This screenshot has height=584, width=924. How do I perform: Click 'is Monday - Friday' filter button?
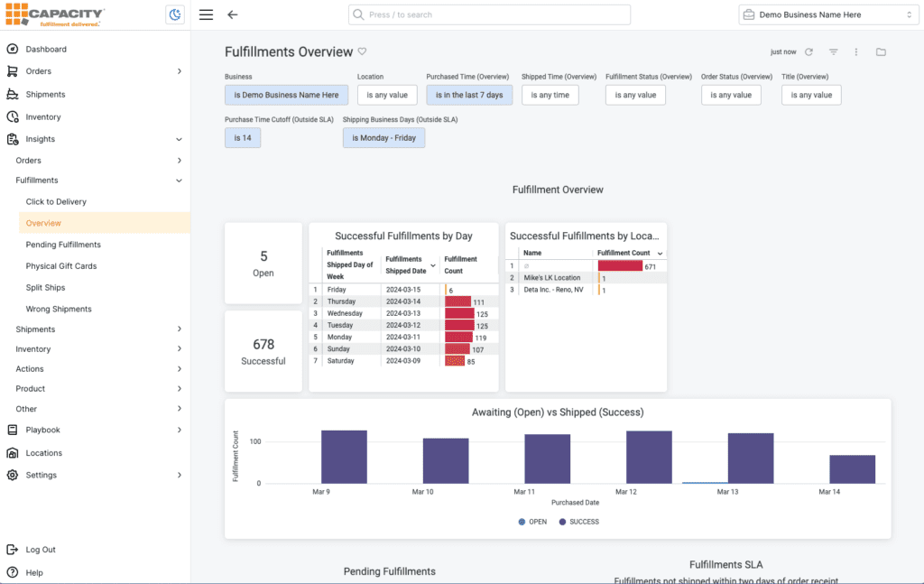[383, 137]
